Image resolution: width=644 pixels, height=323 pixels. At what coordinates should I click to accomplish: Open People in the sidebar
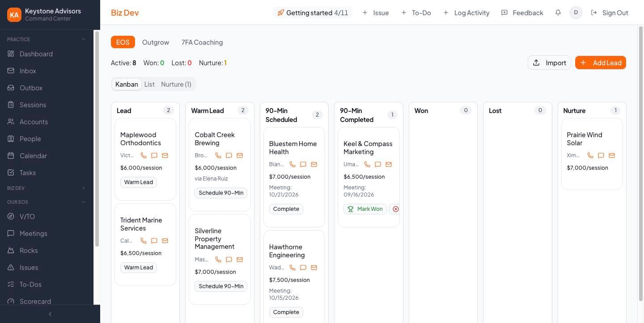click(47, 138)
